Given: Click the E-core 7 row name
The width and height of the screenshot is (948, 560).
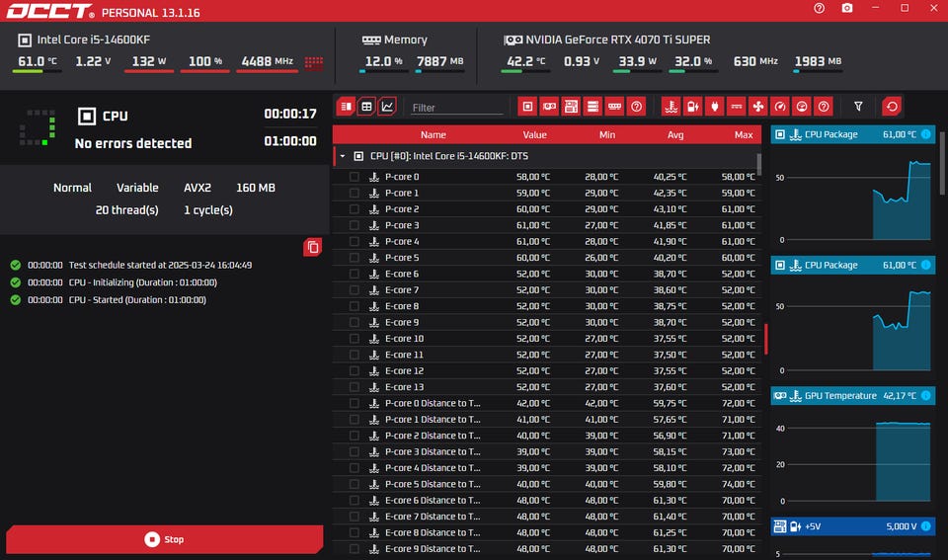Looking at the screenshot, I should click(402, 289).
